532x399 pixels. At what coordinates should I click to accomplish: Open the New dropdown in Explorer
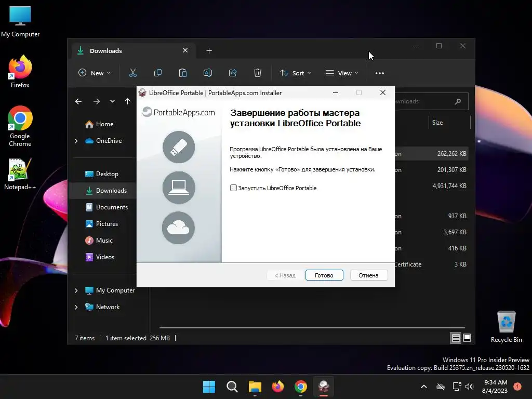[95, 73]
